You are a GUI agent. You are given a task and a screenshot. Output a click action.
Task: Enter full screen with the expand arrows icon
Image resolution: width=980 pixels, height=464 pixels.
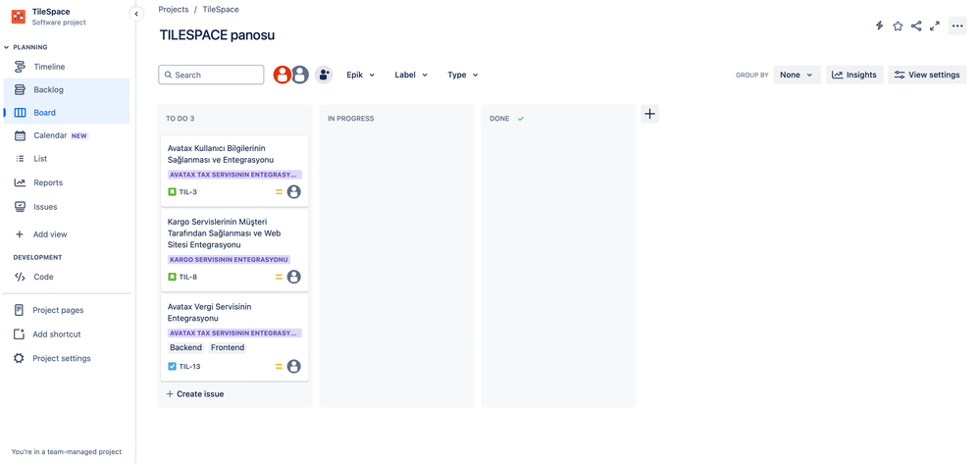click(x=934, y=26)
